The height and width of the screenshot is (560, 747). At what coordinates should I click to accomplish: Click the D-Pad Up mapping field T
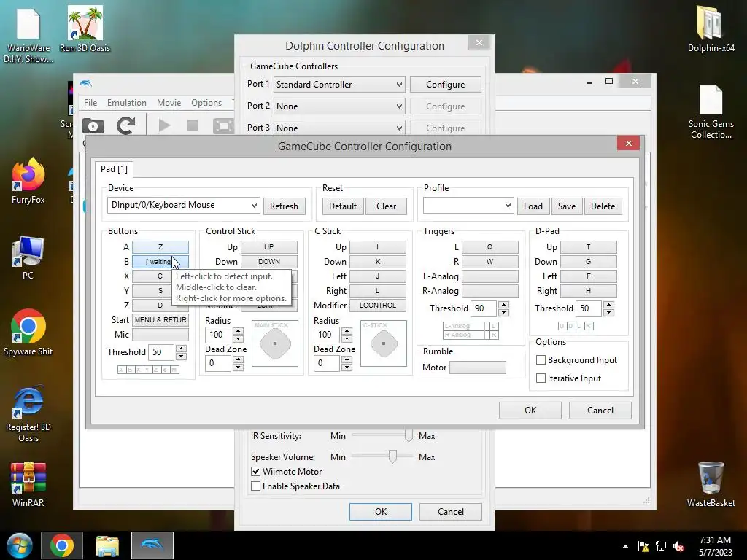click(589, 247)
